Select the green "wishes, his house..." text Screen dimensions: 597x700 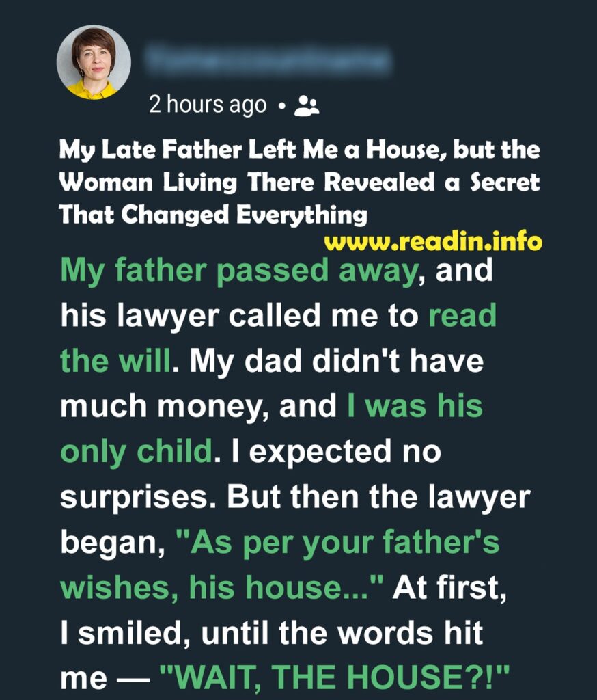point(222,587)
